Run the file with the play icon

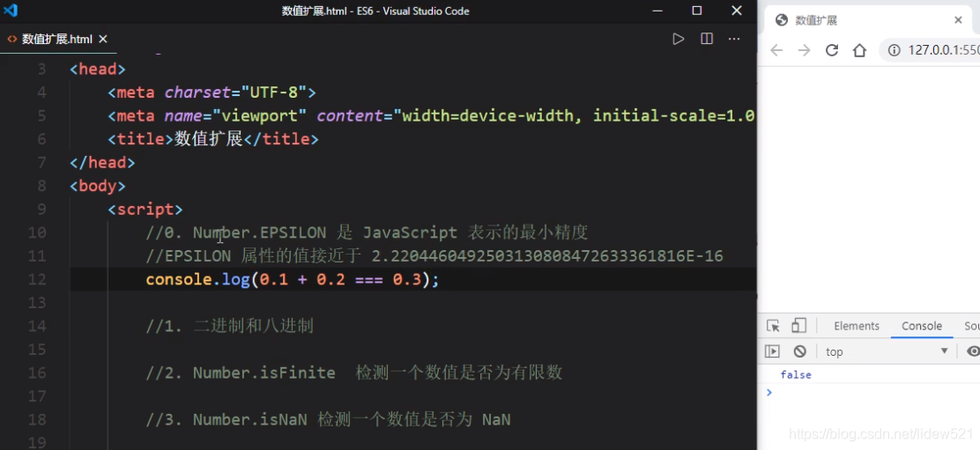coord(678,40)
